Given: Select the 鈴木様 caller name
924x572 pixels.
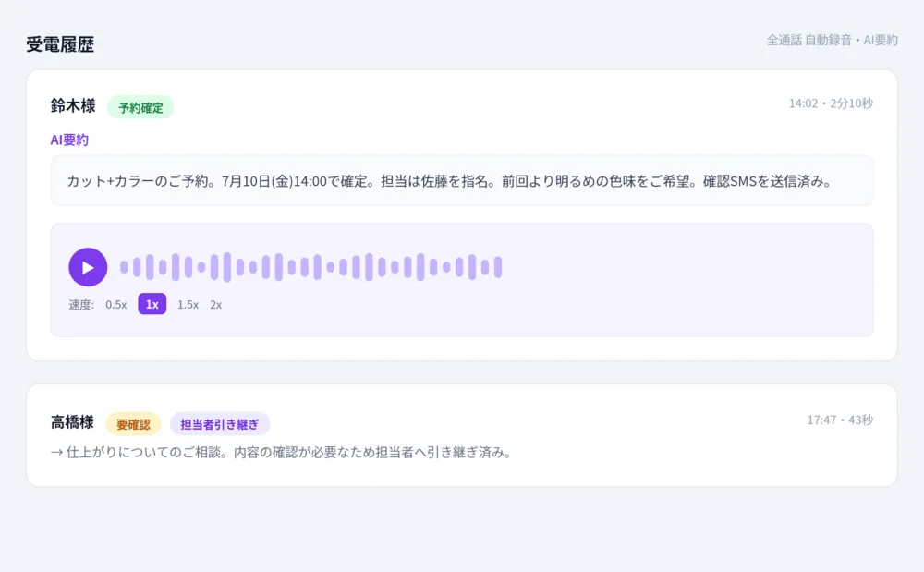Looking at the screenshot, I should 73,106.
